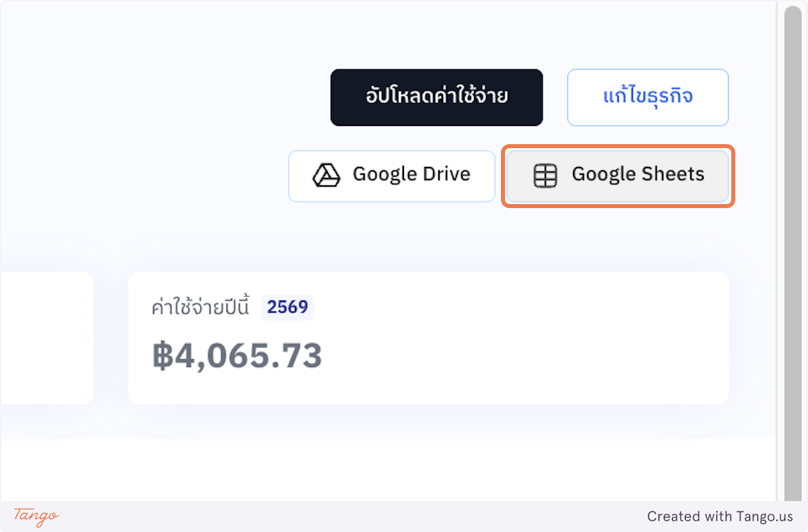Select the Google Sheets grid icon
Screen dimensions: 808x532
[x=545, y=175]
